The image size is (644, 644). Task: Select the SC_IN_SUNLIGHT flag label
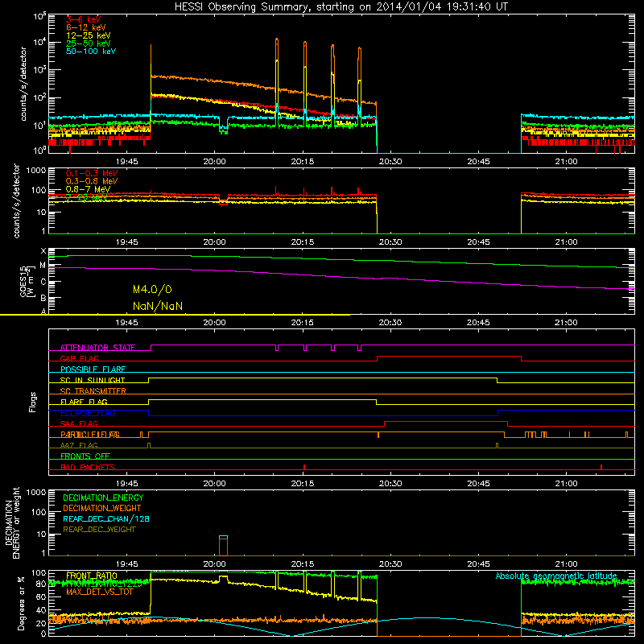click(93, 380)
